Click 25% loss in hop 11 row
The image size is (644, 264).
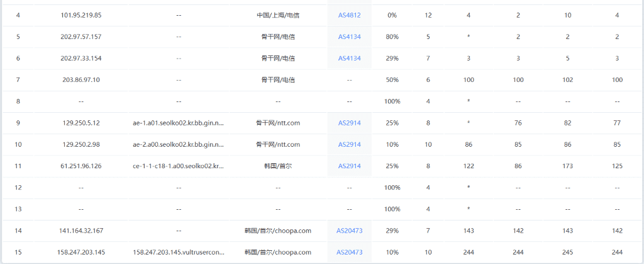coord(392,166)
